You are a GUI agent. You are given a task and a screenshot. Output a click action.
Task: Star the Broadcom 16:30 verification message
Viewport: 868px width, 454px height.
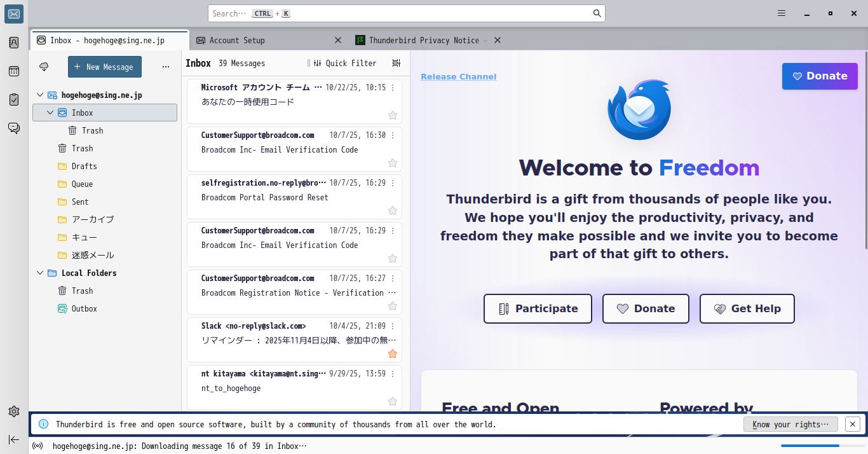393,163
